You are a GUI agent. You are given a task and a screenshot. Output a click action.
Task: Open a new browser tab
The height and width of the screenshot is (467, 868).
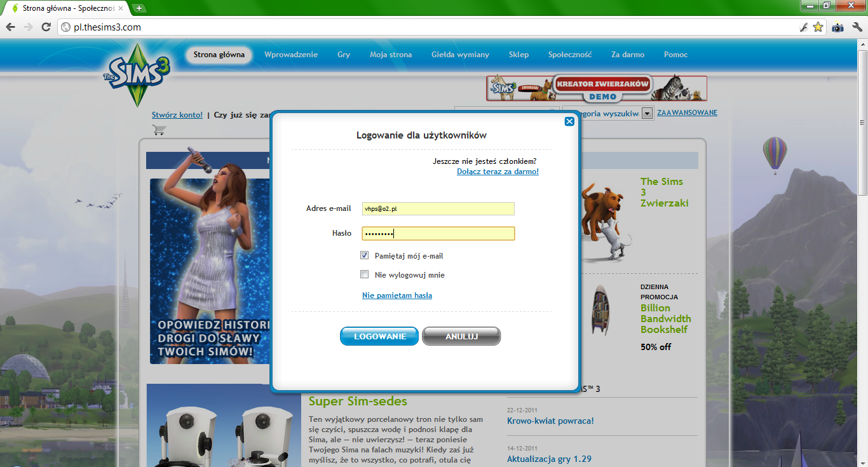pos(139,8)
